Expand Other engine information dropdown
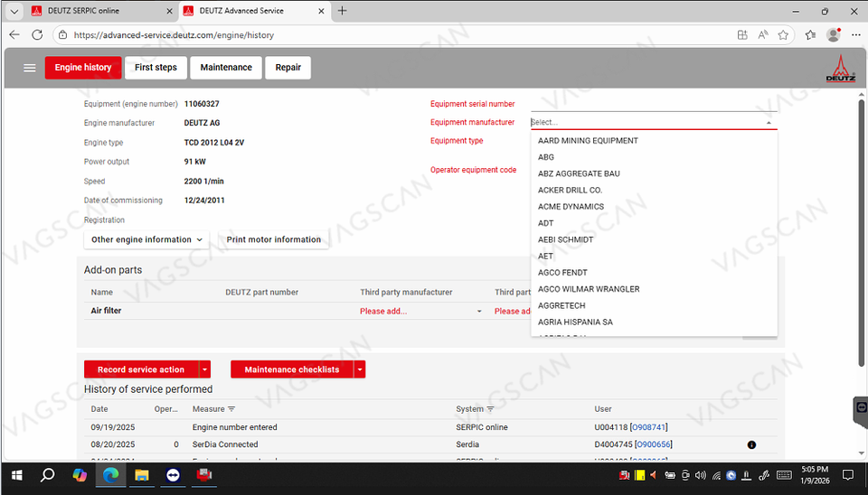 coord(146,239)
